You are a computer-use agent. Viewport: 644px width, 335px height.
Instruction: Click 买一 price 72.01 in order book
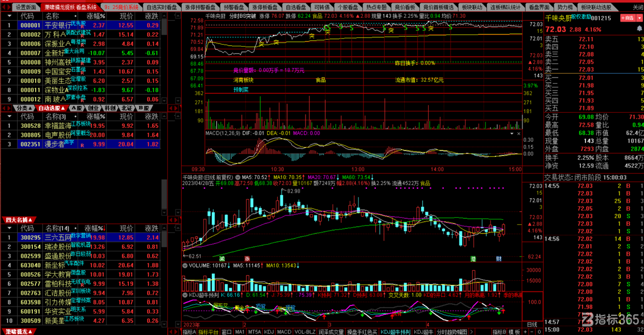(586, 78)
